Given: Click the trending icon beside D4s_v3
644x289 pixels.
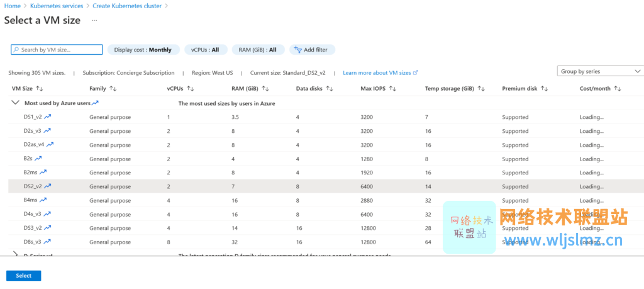Looking at the screenshot, I should (x=47, y=214).
